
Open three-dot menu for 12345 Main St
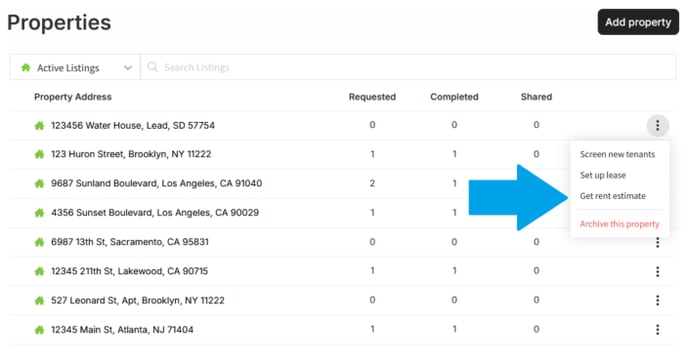tap(657, 330)
